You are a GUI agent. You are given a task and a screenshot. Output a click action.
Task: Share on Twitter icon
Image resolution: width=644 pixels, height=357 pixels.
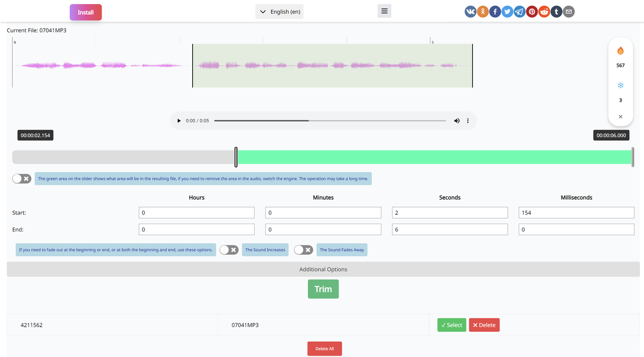[x=507, y=12]
